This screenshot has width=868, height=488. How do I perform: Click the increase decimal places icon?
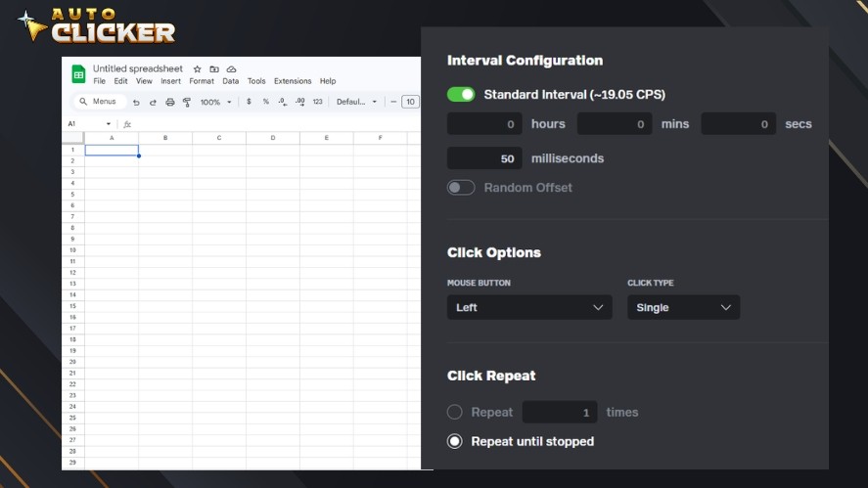pos(300,102)
